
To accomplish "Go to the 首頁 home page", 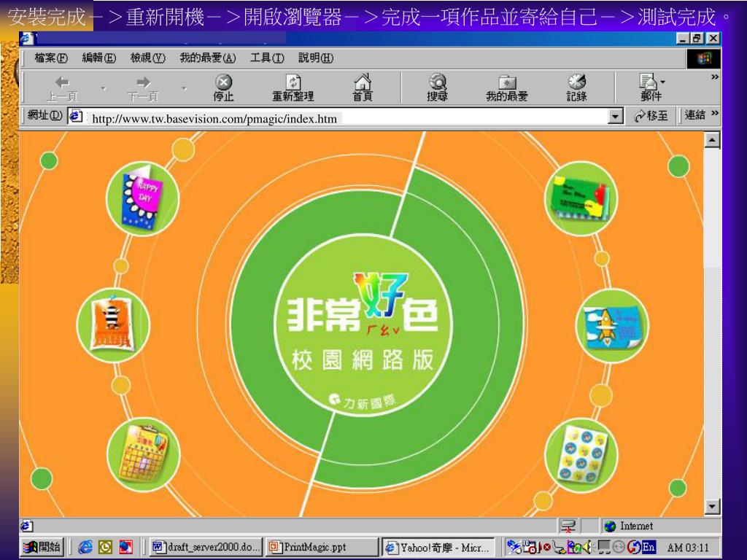I will (x=363, y=88).
